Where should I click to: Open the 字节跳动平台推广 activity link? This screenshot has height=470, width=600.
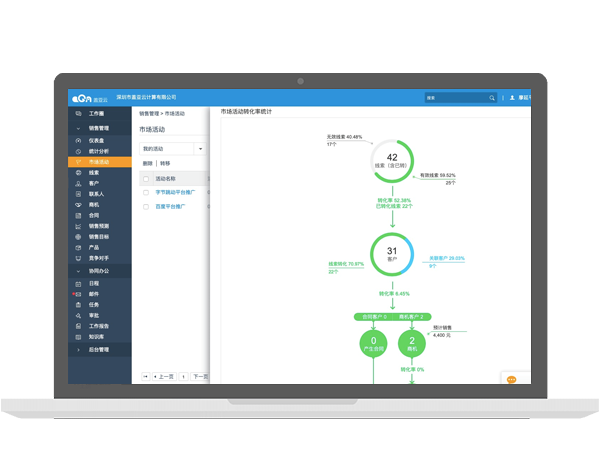pos(175,192)
